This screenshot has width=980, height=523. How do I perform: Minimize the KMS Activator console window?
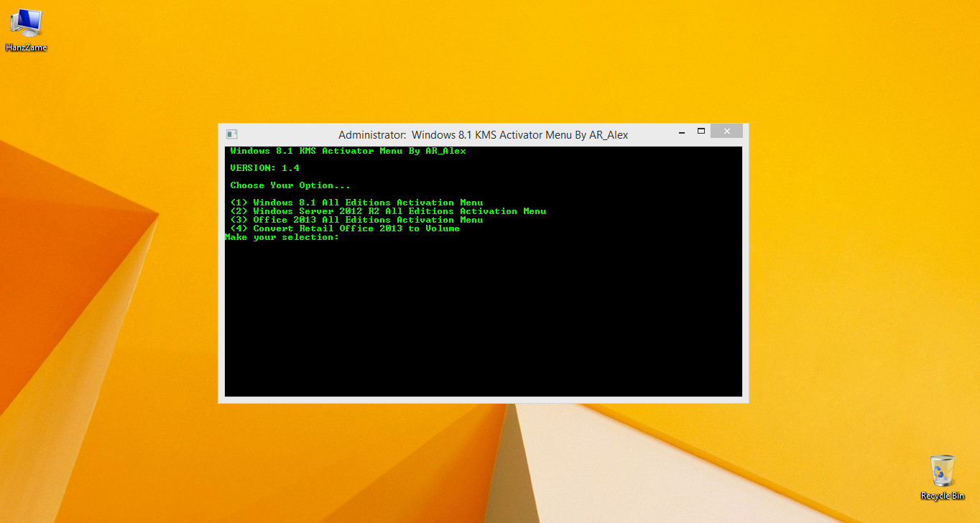680,131
